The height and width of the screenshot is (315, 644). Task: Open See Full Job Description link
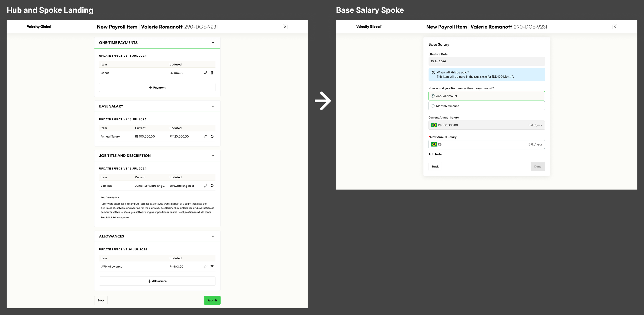pyautogui.click(x=115, y=218)
